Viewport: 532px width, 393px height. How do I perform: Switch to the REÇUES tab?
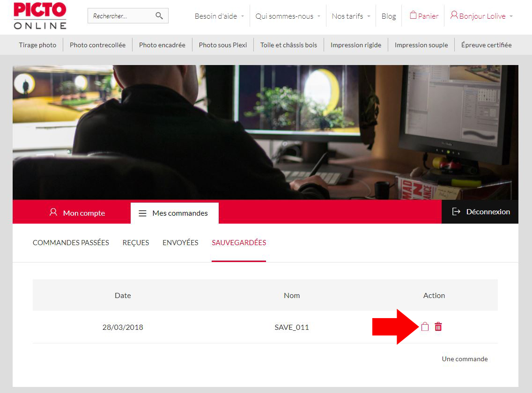(135, 242)
